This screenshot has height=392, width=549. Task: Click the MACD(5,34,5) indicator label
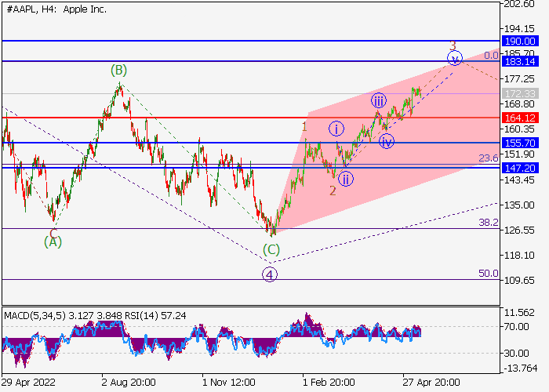(35, 316)
